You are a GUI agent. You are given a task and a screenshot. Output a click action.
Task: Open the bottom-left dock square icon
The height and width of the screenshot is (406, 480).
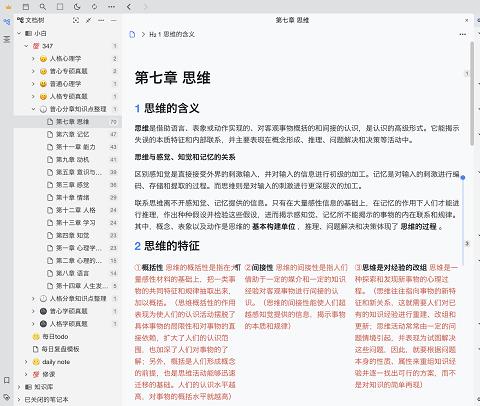tap(7, 380)
